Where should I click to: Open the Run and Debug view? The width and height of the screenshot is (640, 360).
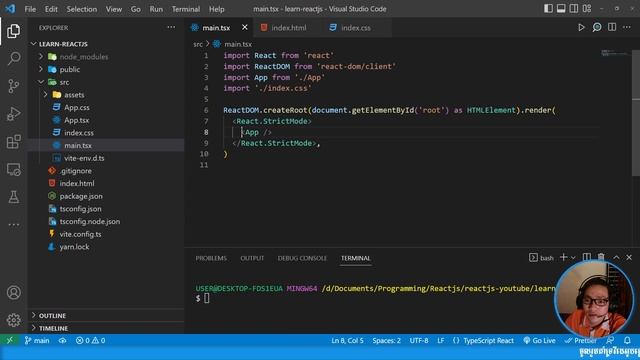point(13,114)
